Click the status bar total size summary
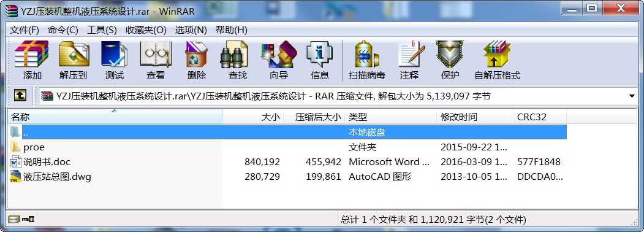Image resolution: width=644 pixels, height=232 pixels. pos(433,219)
